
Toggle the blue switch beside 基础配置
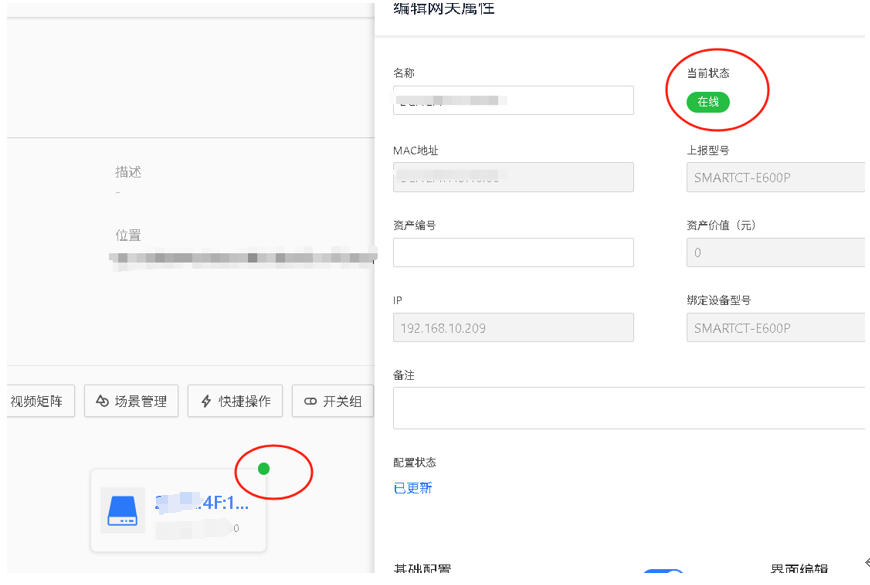tap(662, 575)
